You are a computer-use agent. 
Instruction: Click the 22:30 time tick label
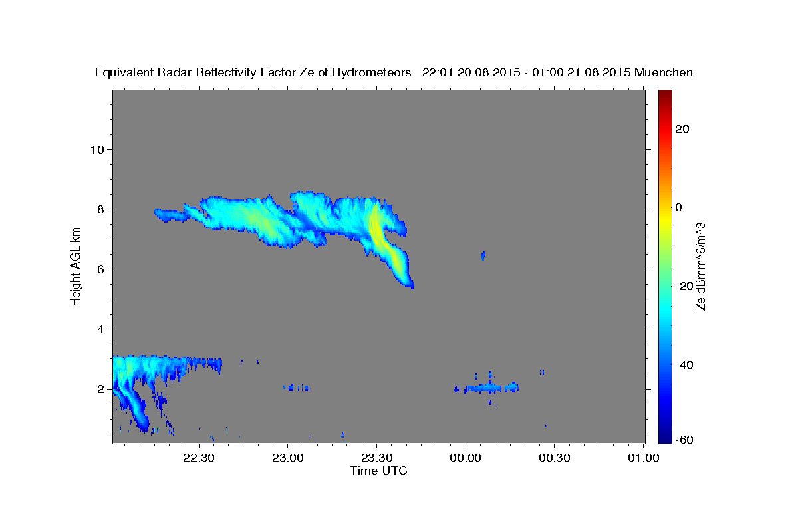point(198,458)
